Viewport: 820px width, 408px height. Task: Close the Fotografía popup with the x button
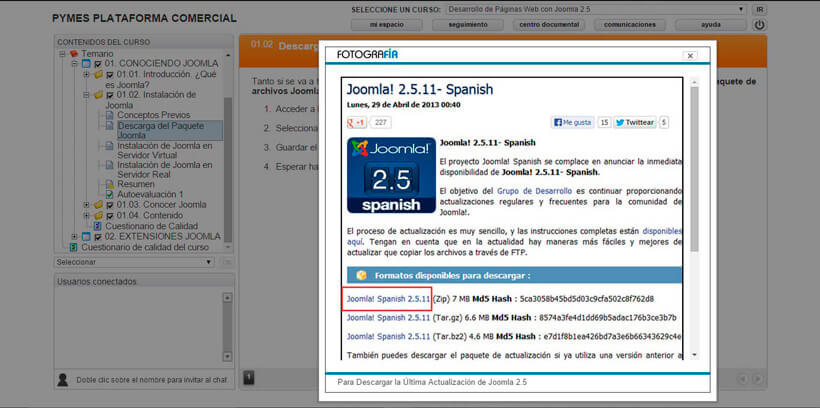click(x=690, y=55)
